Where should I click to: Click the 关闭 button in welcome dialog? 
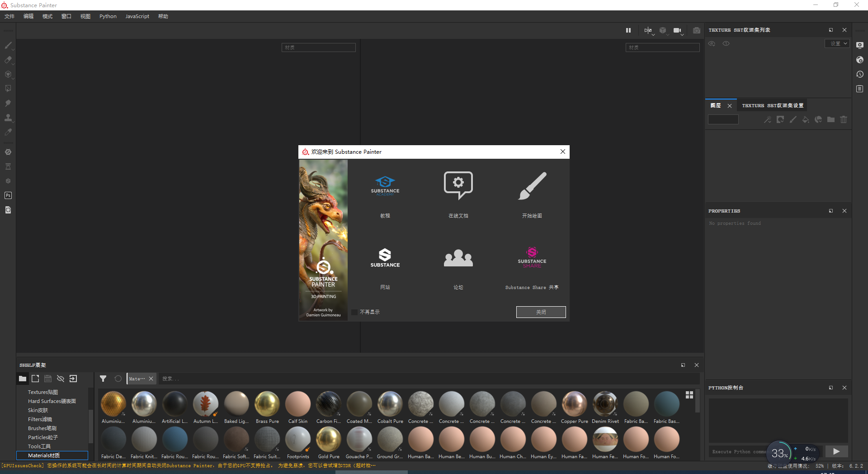[x=541, y=312]
